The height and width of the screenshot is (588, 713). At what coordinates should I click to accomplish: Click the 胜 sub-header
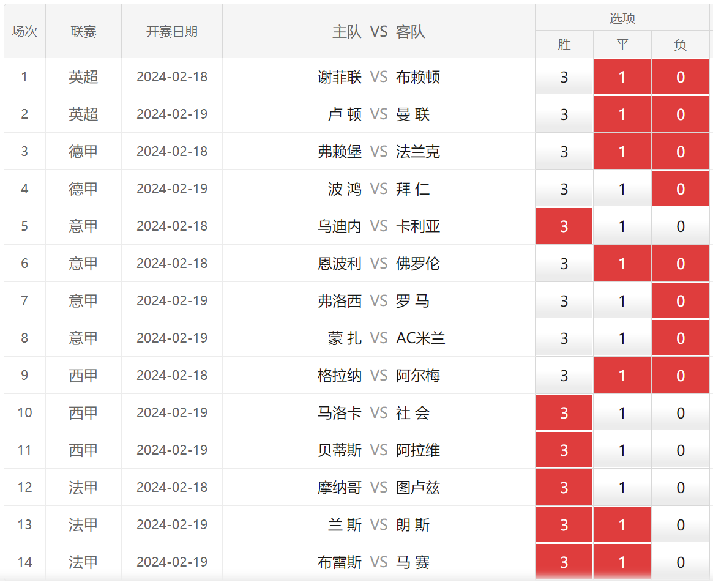tap(564, 44)
